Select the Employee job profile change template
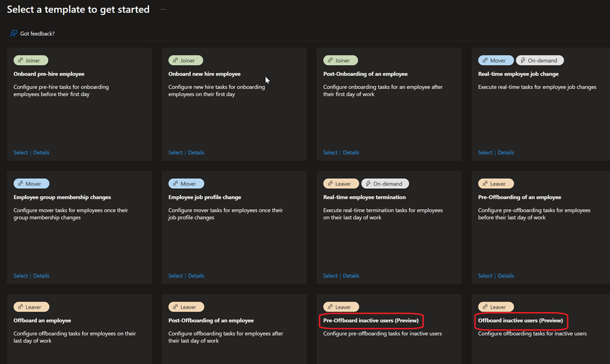Image resolution: width=610 pixels, height=364 pixels. point(175,275)
